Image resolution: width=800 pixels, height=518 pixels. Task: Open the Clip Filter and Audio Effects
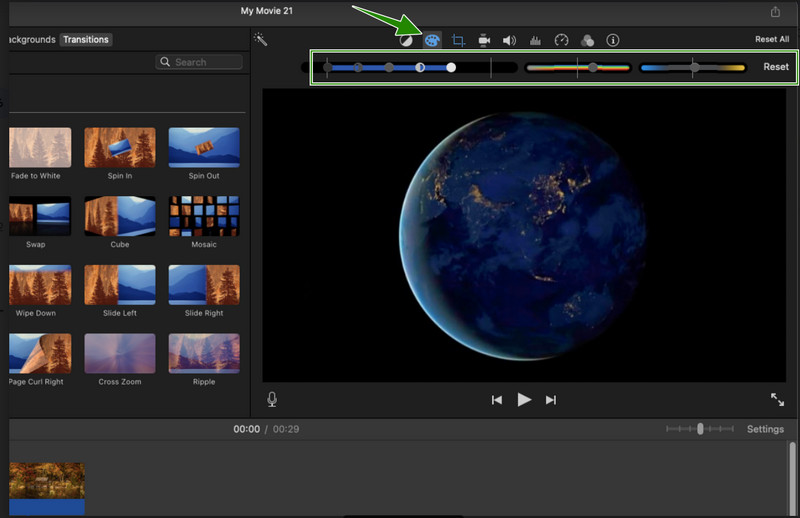point(587,41)
